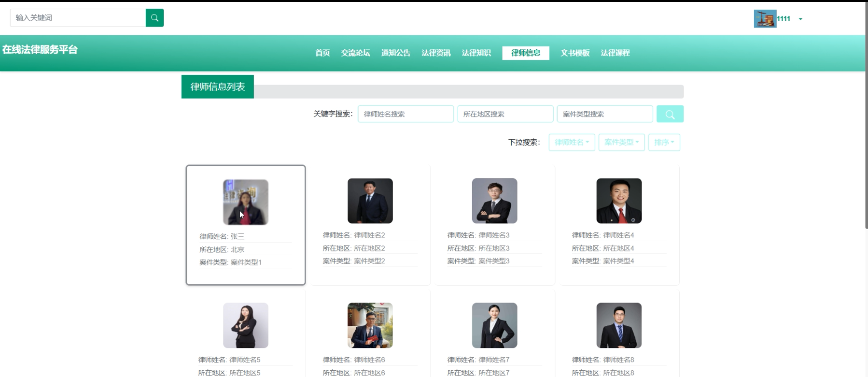Screen dimensions: 868x377
Task: Click the text 律师姓名: 律师姓名6
Action: (x=354, y=360)
